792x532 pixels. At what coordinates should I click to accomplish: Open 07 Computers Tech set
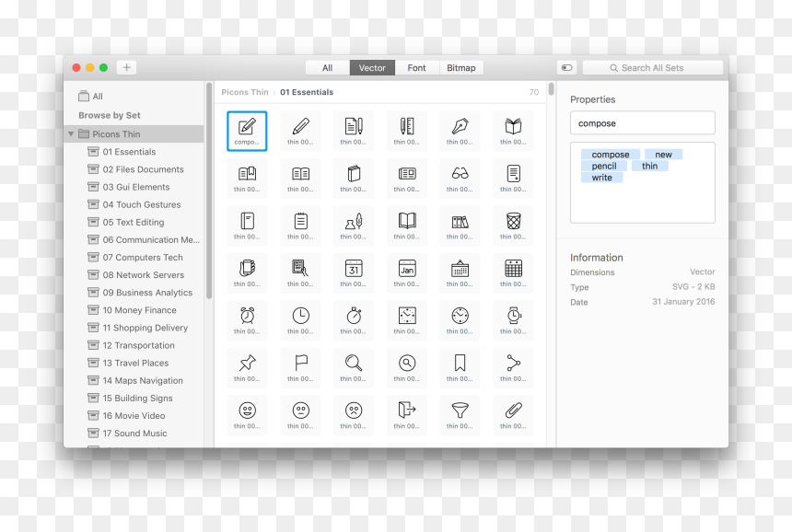[134, 258]
